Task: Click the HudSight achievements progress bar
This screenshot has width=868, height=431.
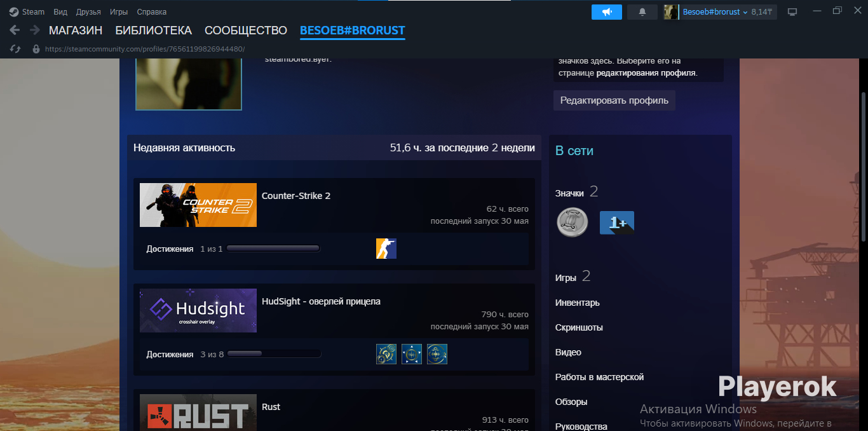Action: coord(274,354)
